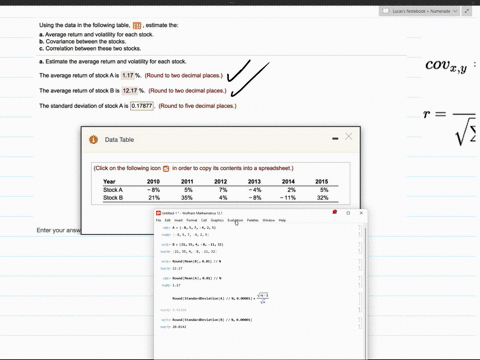480x360 pixels.
Task: Click the 'c. Correlation between these two stocks.' line
Action: tap(90, 49)
